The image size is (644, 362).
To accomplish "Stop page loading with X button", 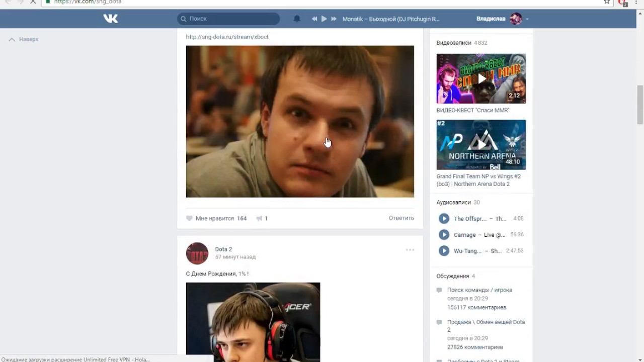I will pos(33,2).
